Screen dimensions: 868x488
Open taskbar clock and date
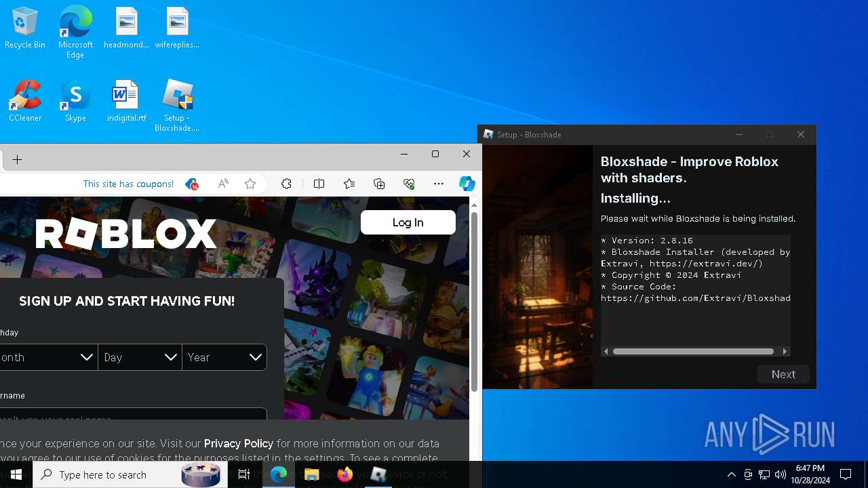(810, 474)
